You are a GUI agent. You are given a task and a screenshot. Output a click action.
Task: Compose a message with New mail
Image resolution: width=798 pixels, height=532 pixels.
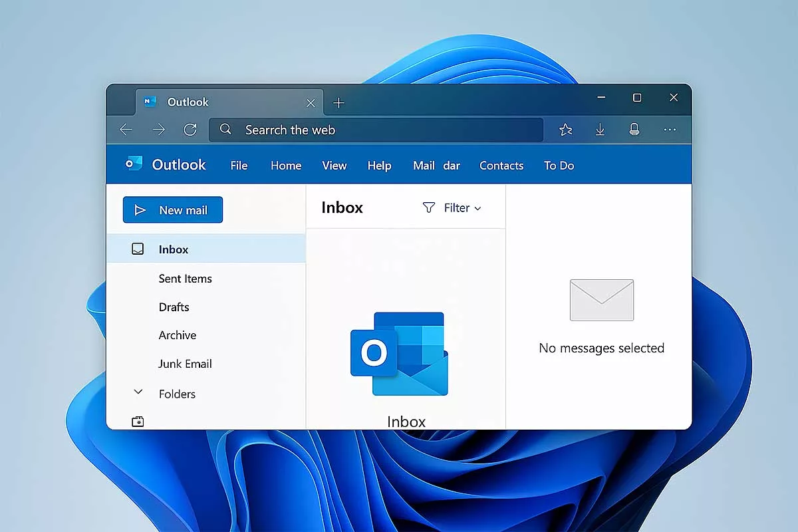(173, 209)
